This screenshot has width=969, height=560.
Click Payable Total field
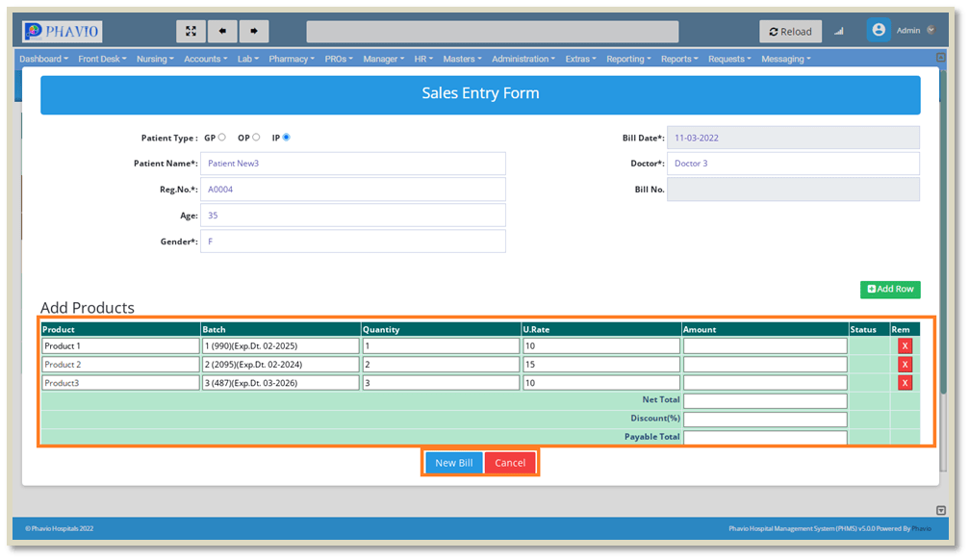coord(765,438)
